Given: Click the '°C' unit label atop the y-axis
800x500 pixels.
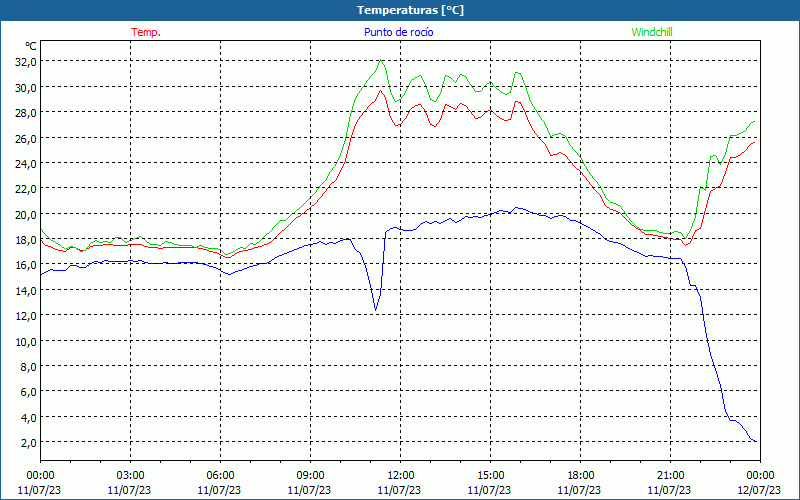Looking at the screenshot, I should [31, 46].
